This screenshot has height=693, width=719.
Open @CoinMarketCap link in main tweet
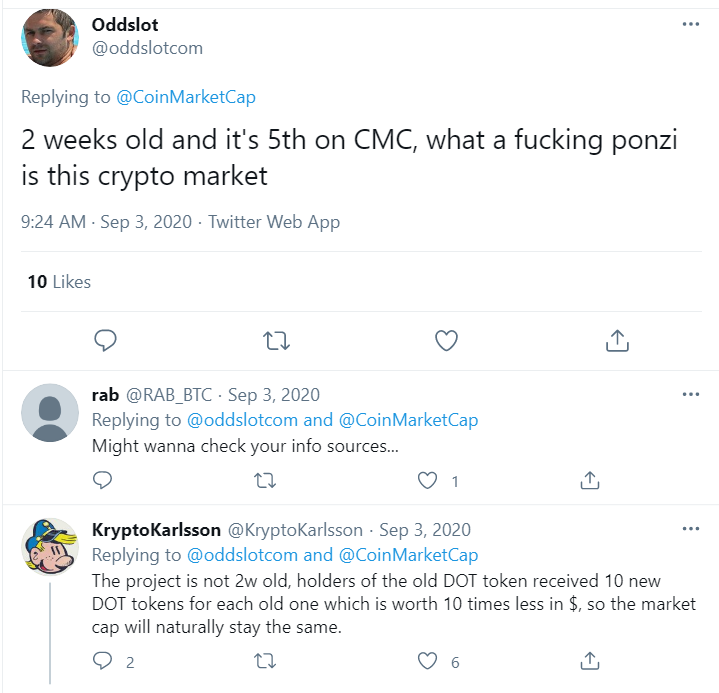pos(186,97)
